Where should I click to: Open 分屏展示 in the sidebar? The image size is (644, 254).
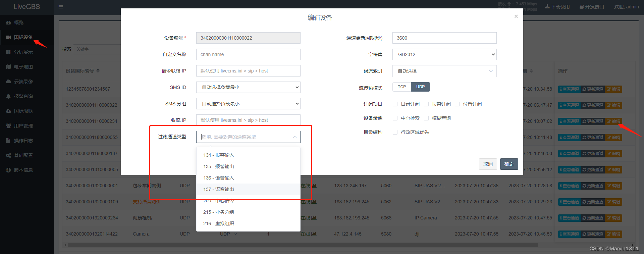pos(23,52)
